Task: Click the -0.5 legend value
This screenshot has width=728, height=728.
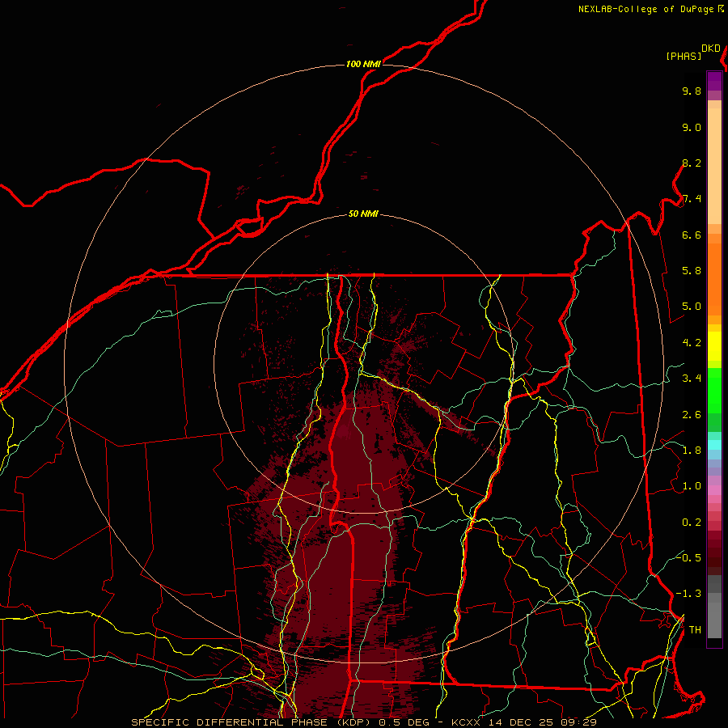Action: 688,557
